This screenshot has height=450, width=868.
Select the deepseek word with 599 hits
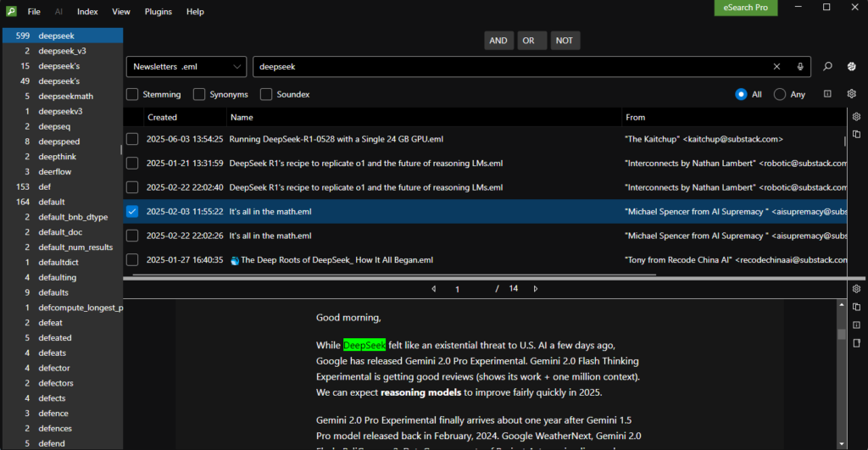tap(63, 36)
